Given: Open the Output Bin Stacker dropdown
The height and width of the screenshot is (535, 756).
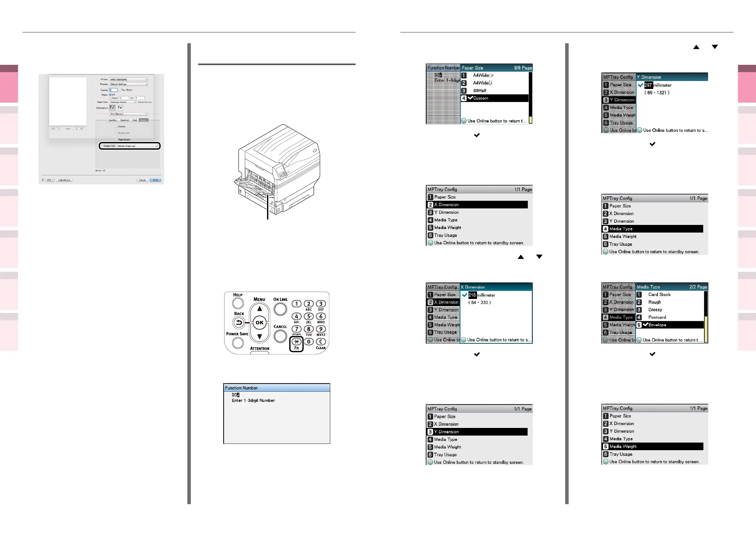Looking at the screenshot, I should coord(137,146).
